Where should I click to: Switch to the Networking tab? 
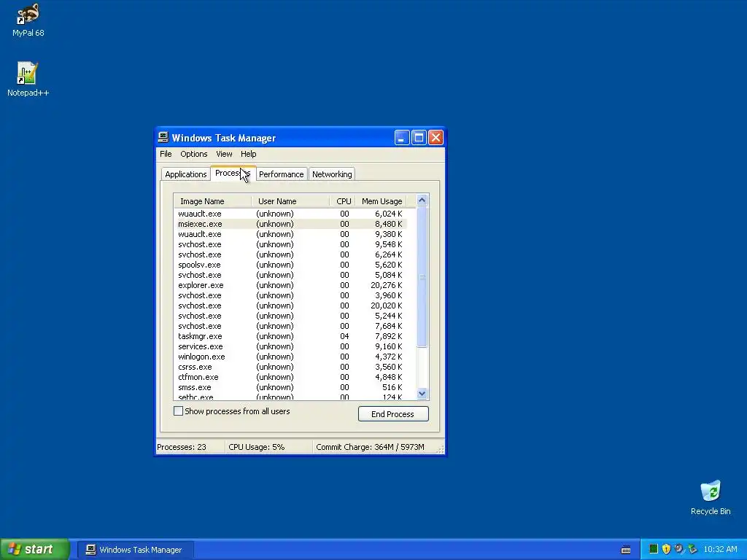(x=332, y=174)
